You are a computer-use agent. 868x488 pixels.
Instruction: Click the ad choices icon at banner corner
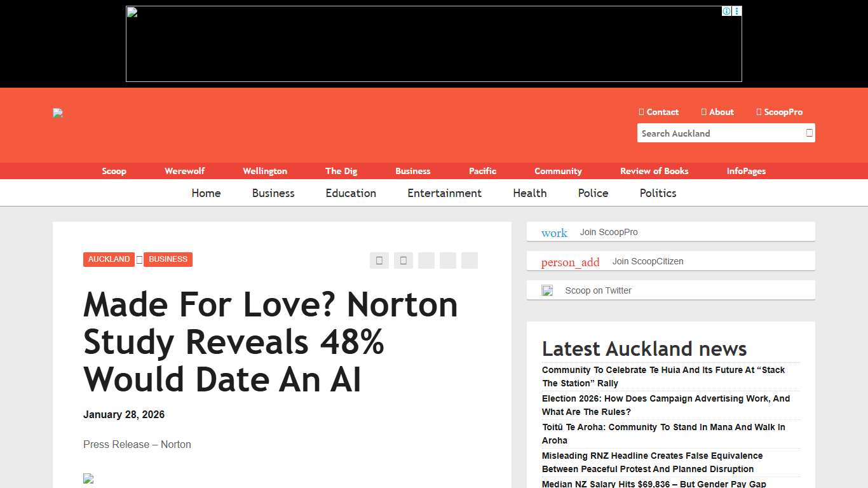(x=736, y=11)
